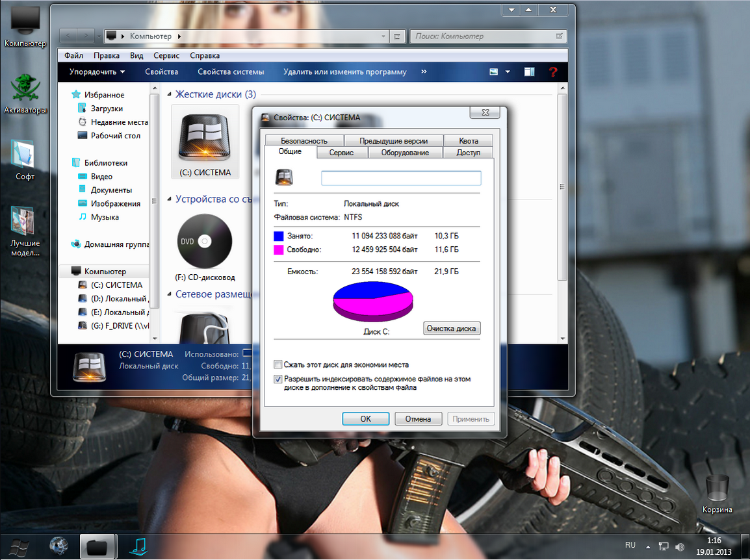
Task: Toggle the preview pane icon in Explorer
Action: point(529,71)
